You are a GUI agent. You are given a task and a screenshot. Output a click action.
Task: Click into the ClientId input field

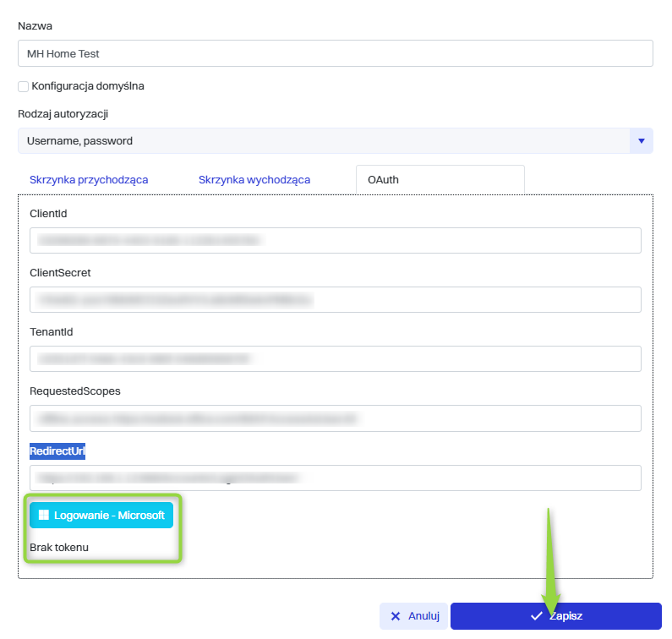[335, 241]
